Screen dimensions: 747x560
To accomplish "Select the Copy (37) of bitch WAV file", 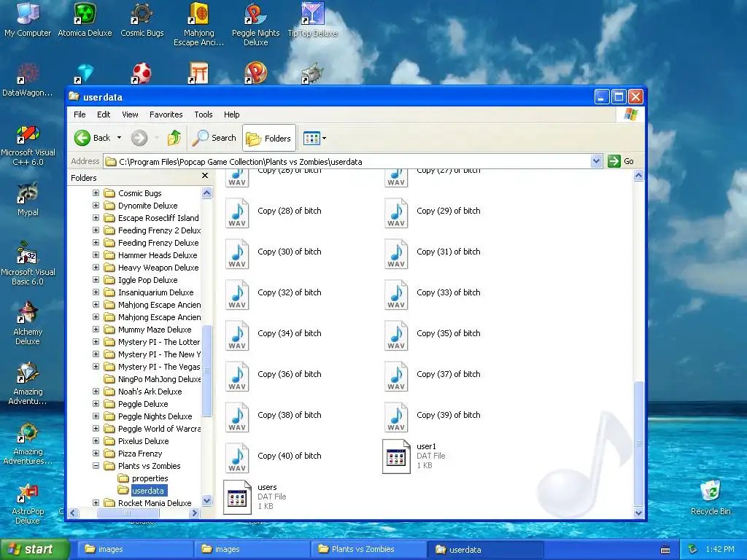I will pos(433,377).
